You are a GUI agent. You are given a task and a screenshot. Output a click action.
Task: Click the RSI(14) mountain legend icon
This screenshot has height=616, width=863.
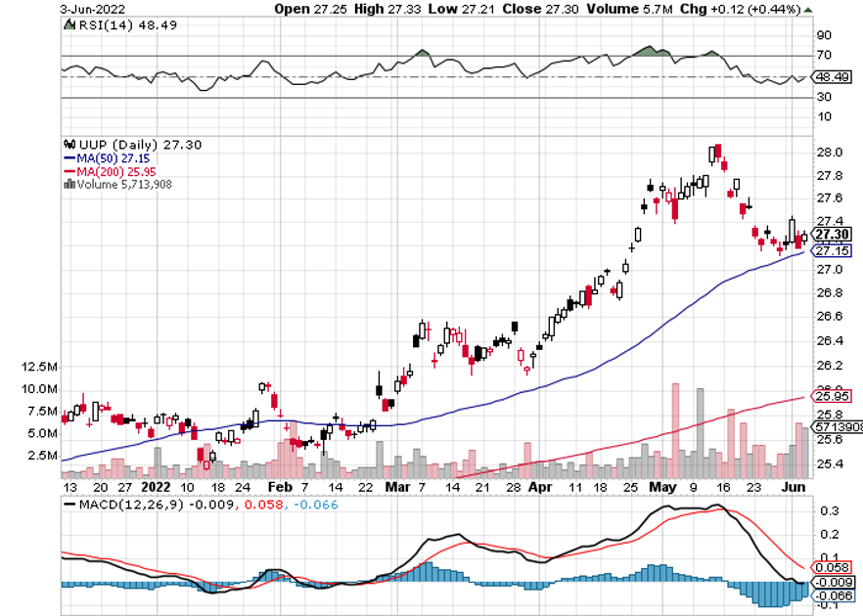click(68, 27)
